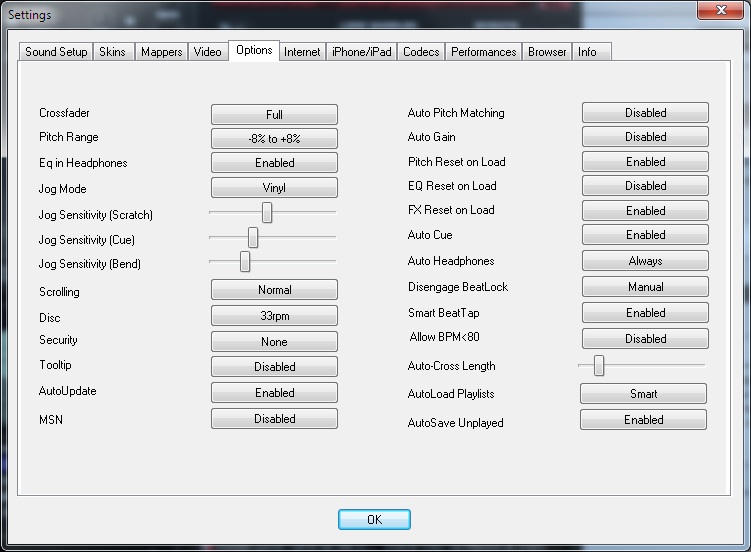Switch to the Skins tab
The image size is (751, 552).
(113, 52)
